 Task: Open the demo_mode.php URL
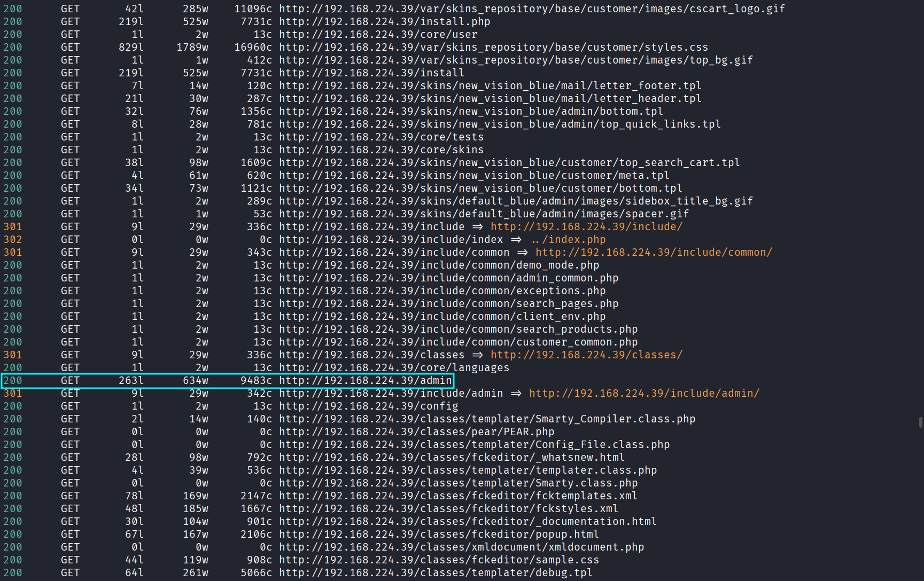coord(439,265)
